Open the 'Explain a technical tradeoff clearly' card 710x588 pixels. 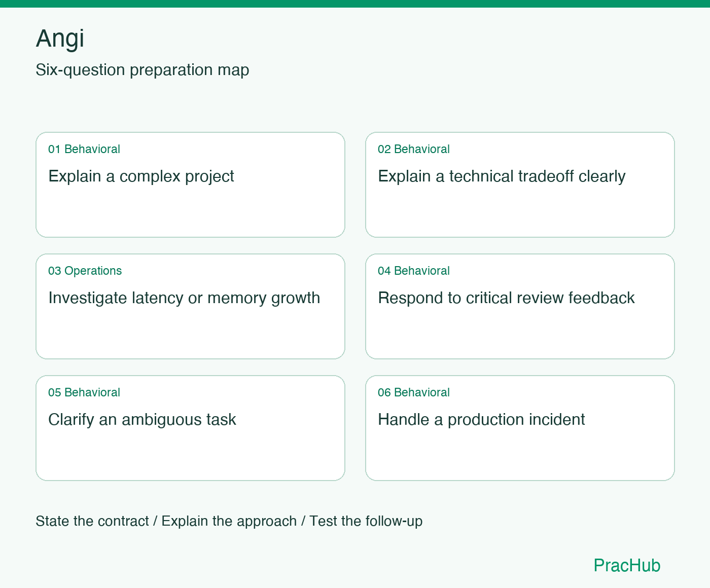click(x=520, y=185)
